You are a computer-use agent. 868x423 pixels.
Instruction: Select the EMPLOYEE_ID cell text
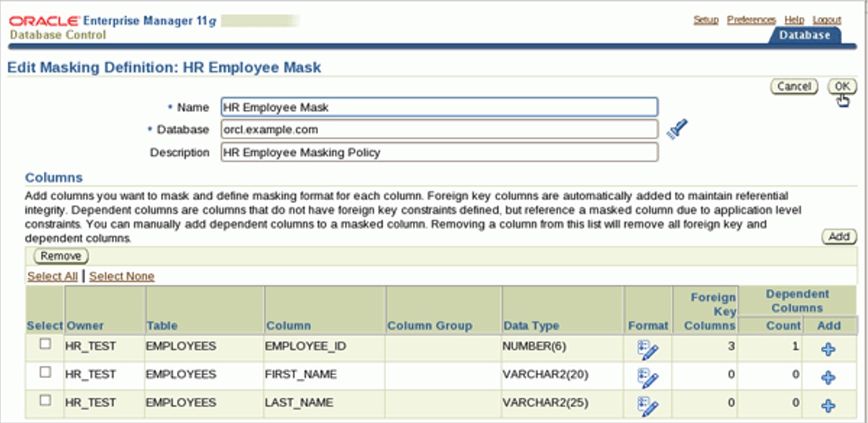pyautogui.click(x=305, y=346)
